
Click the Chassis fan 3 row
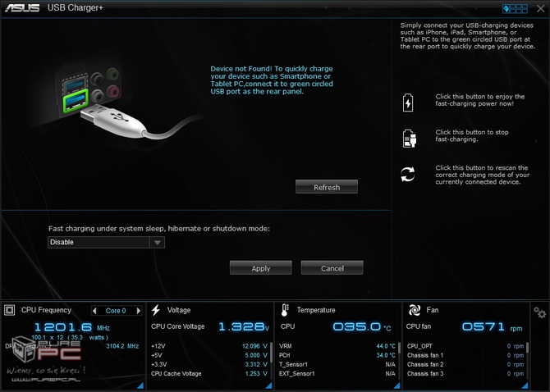point(465,374)
